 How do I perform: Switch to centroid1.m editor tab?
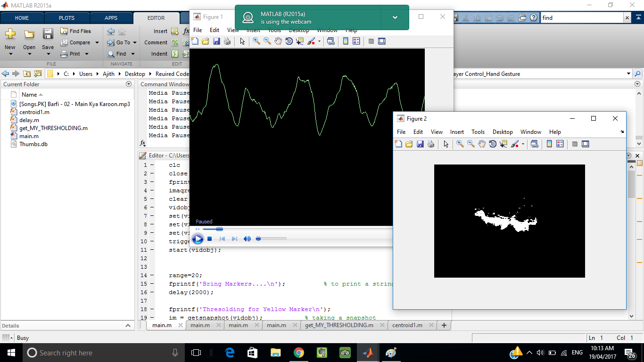point(407,325)
